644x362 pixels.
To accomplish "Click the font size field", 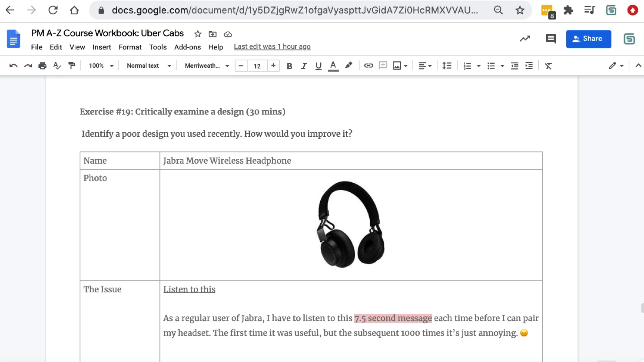I will tap(257, 66).
